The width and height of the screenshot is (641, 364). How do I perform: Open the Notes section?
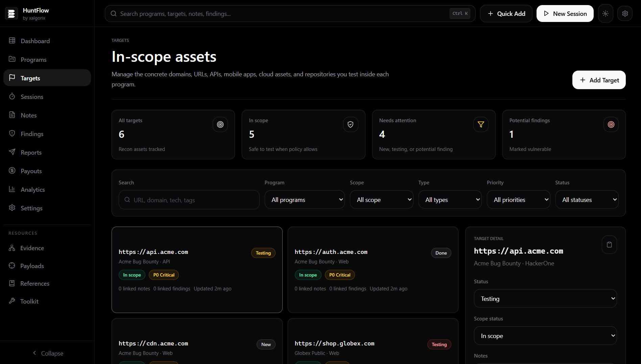[47, 115]
